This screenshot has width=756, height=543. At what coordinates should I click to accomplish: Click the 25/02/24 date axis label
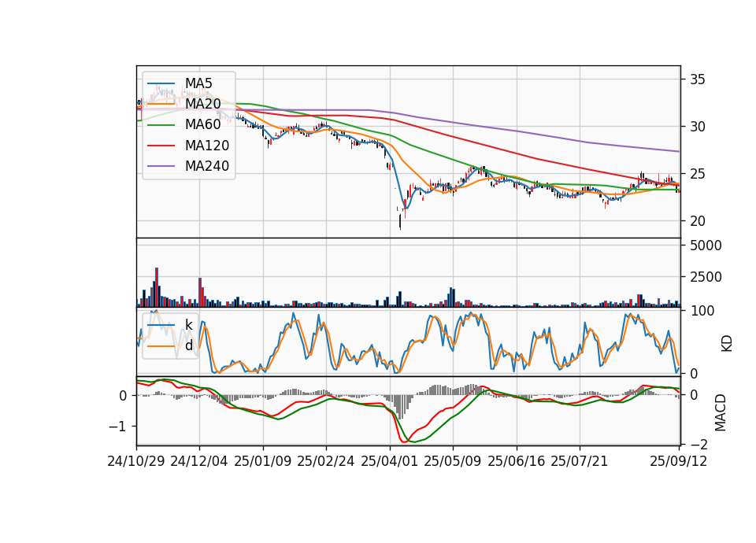coord(326,461)
